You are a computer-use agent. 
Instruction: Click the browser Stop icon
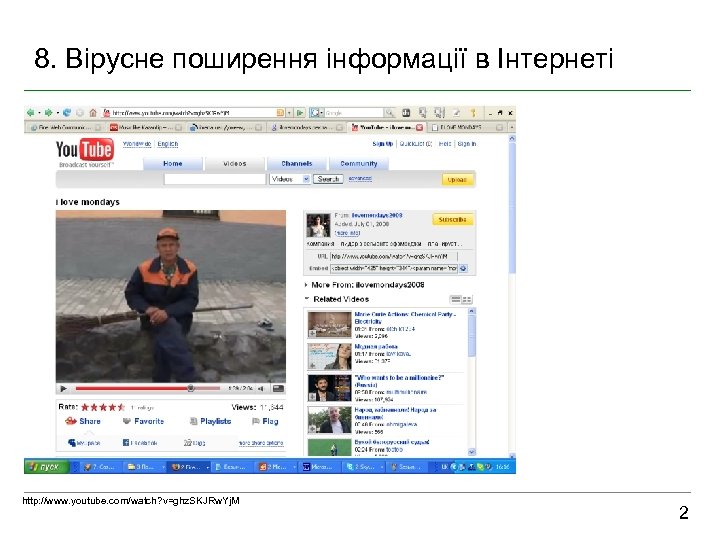(x=80, y=112)
